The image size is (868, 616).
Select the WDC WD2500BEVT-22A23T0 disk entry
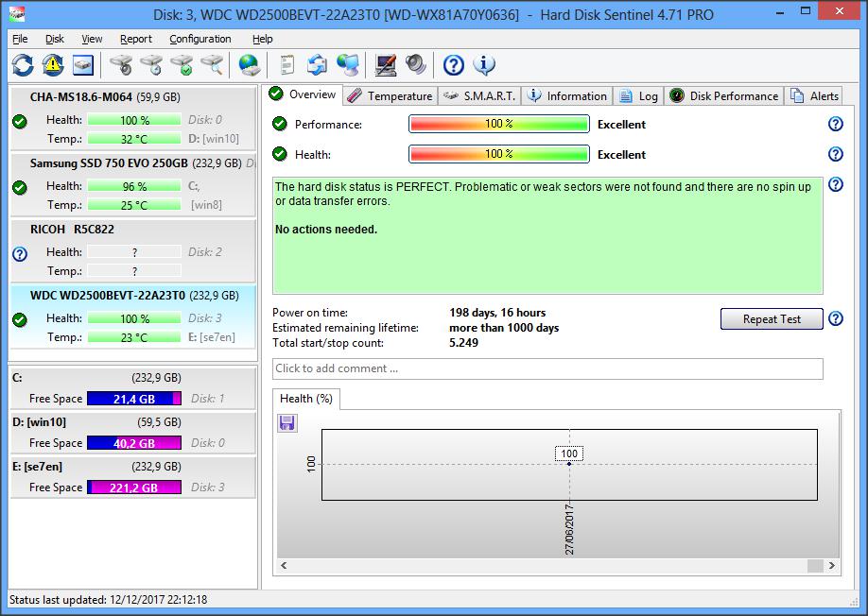pyautogui.click(x=133, y=317)
